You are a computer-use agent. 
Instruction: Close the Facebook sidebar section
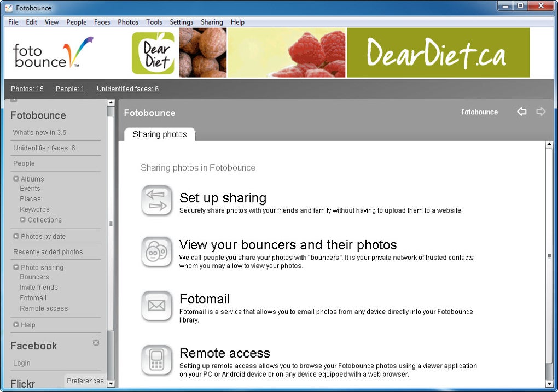point(96,342)
